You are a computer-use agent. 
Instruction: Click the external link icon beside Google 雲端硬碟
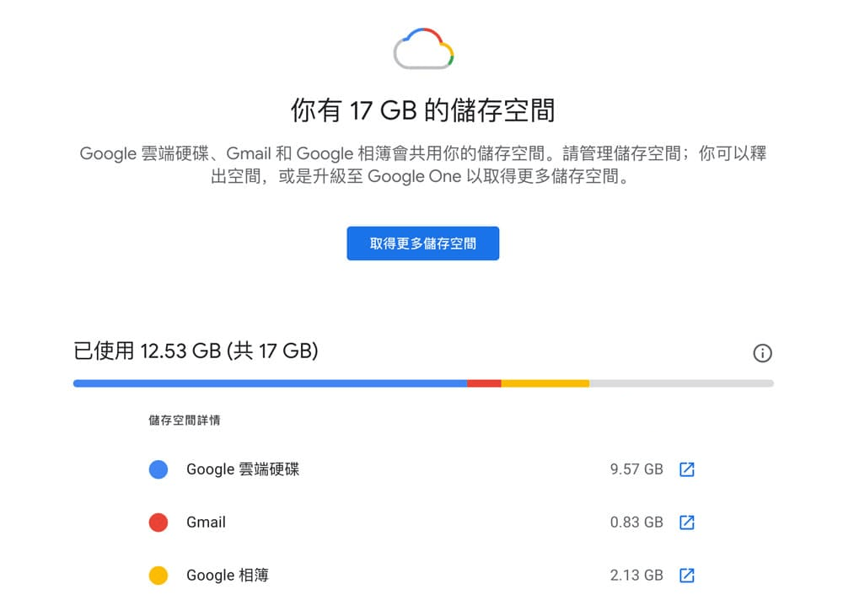[686, 469]
